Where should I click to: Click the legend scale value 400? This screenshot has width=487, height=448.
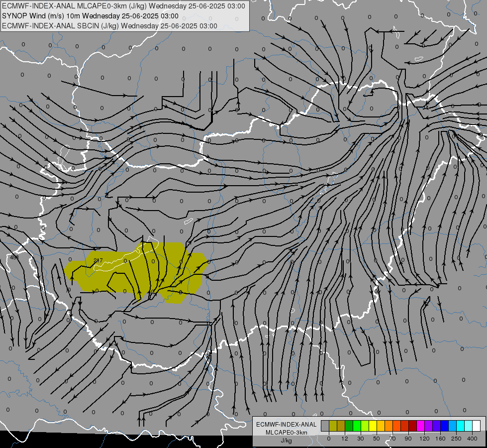click(x=472, y=439)
